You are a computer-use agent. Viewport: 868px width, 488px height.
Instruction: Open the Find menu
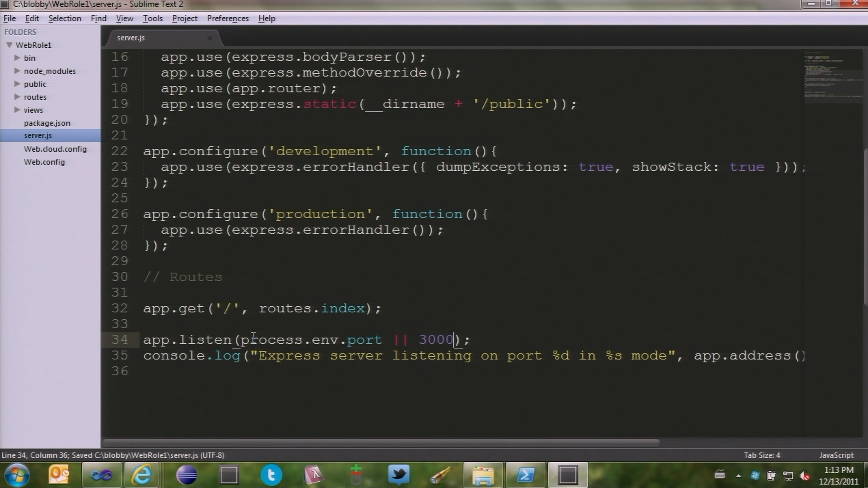point(98,18)
